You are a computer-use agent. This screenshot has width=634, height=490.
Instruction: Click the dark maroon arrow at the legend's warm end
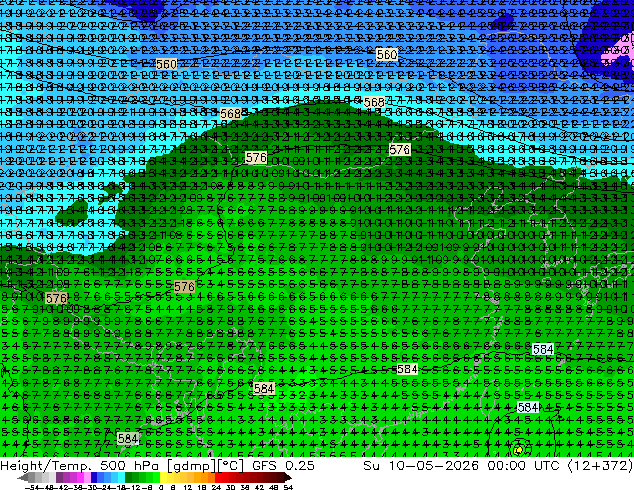[x=287, y=478]
